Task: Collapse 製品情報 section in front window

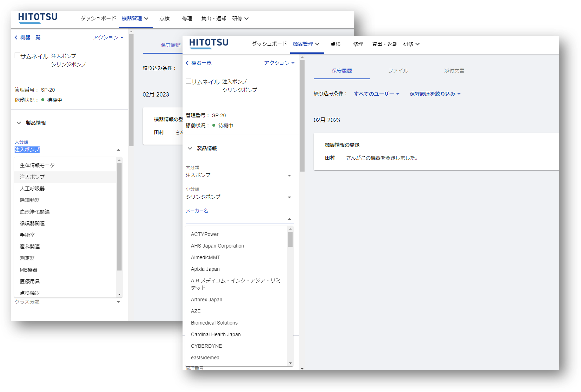Action: 190,148
